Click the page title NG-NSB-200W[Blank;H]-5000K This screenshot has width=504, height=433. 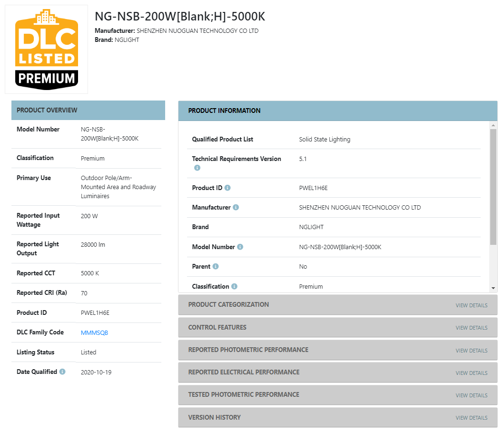[x=180, y=16]
